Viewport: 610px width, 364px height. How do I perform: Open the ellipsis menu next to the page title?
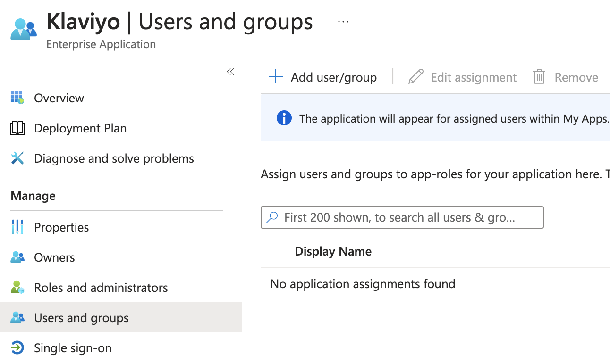343,21
